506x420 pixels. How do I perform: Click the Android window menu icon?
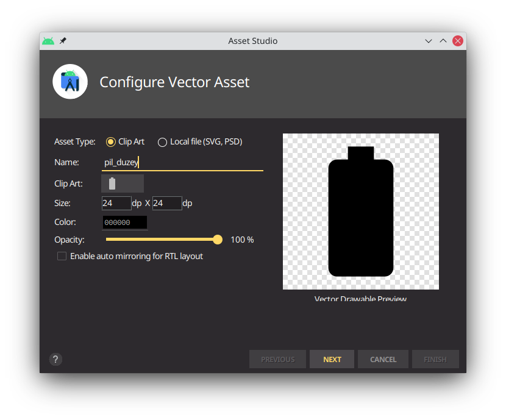(x=48, y=41)
